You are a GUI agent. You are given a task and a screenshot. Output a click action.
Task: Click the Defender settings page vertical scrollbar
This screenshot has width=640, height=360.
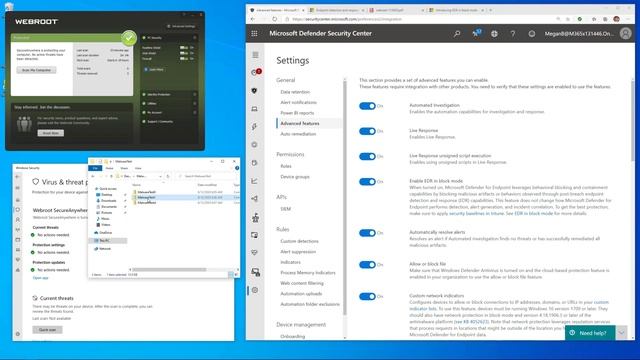[632, 120]
